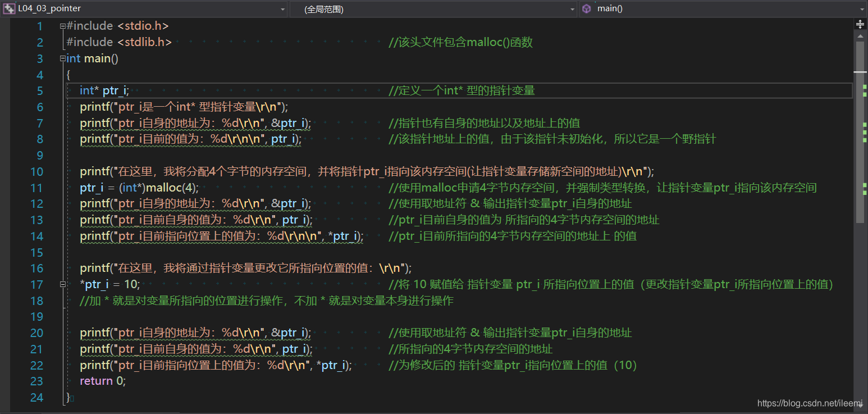This screenshot has height=414, width=868.
Task: Click "return 0;" on line 23
Action: point(103,381)
